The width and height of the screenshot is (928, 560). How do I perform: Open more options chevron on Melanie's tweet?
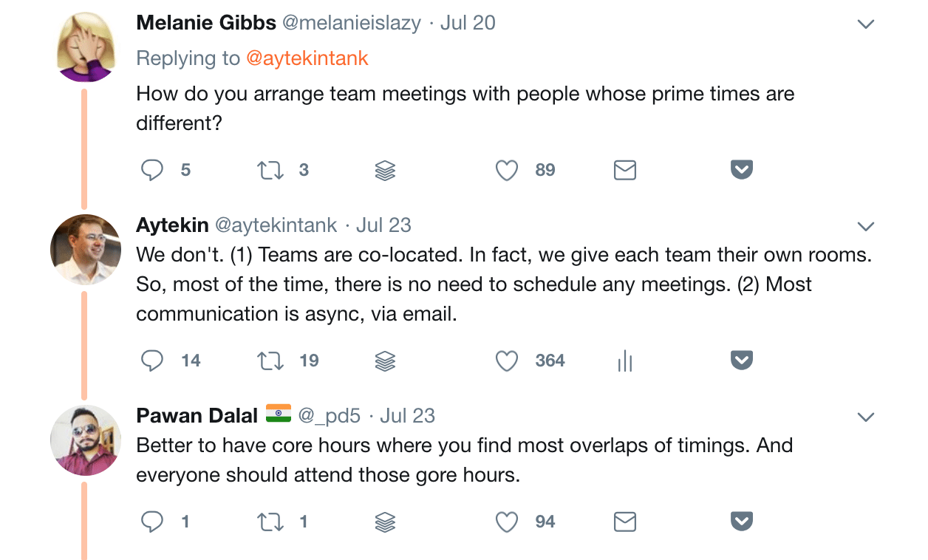coord(865,24)
